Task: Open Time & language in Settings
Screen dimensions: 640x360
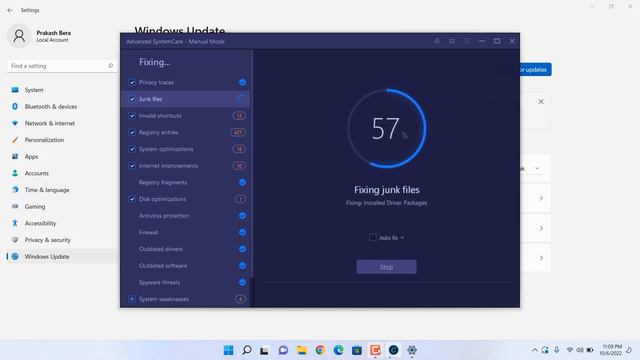Action: pyautogui.click(x=61, y=190)
